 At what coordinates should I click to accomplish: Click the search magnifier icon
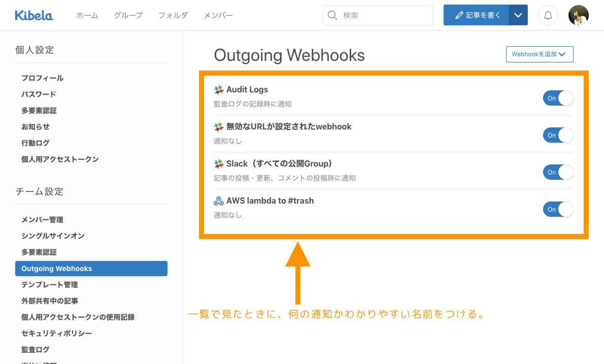[x=333, y=15]
